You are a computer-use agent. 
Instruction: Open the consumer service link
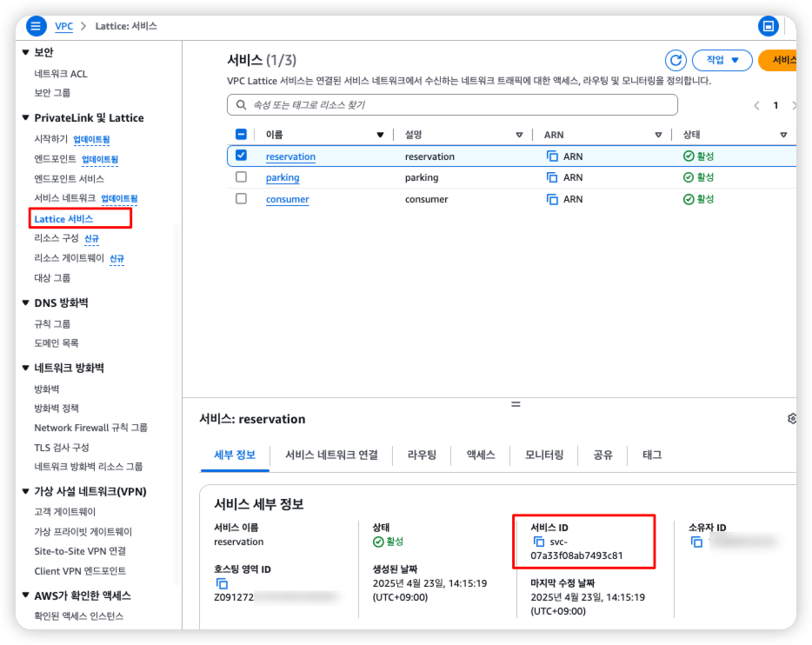click(288, 199)
